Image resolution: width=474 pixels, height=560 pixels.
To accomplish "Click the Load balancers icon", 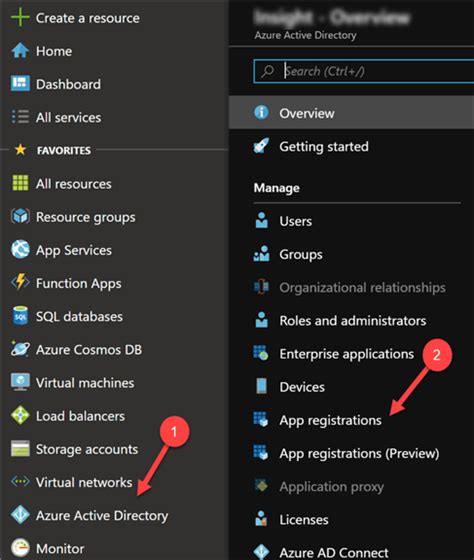I will (x=20, y=415).
